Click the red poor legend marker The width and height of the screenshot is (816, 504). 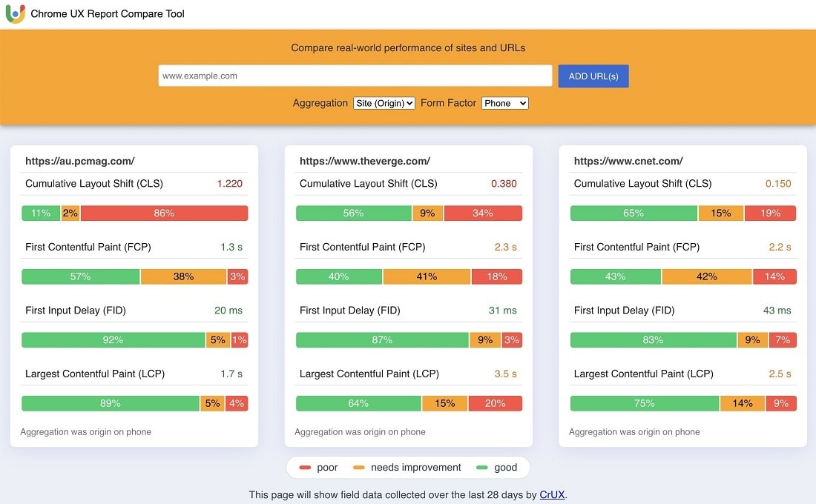[305, 468]
